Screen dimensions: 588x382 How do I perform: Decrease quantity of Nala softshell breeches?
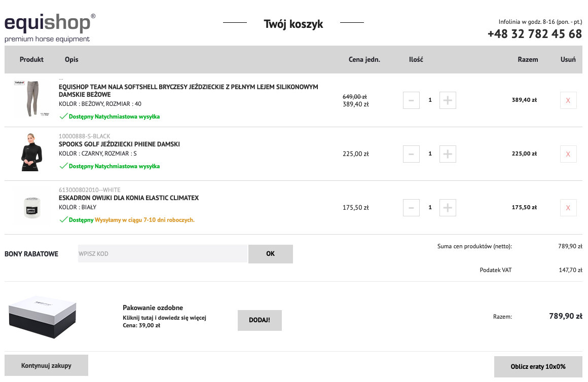pyautogui.click(x=411, y=100)
